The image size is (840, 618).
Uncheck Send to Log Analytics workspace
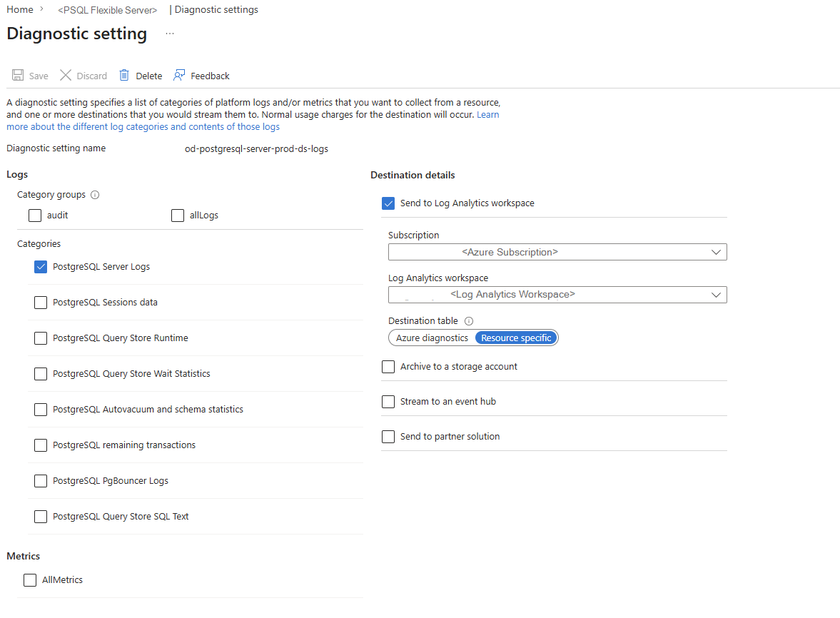[388, 203]
